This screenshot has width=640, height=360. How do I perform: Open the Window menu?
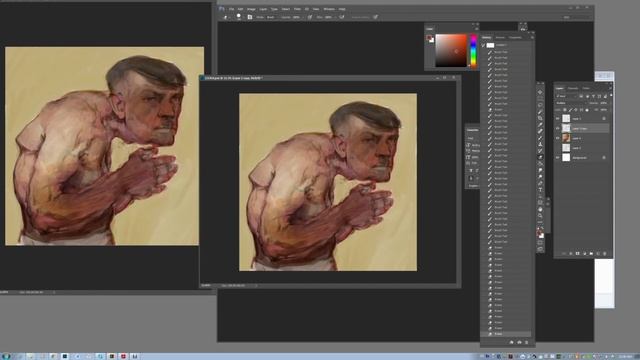[x=329, y=9]
